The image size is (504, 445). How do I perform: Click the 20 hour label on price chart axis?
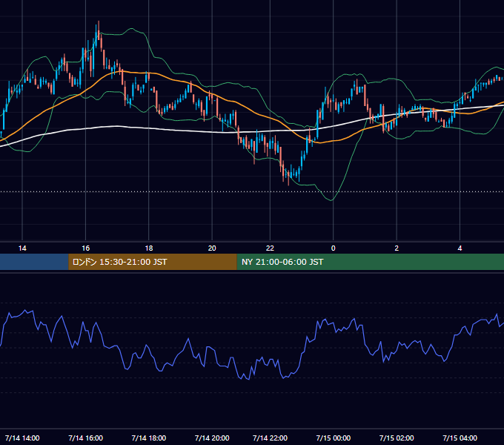212,248
